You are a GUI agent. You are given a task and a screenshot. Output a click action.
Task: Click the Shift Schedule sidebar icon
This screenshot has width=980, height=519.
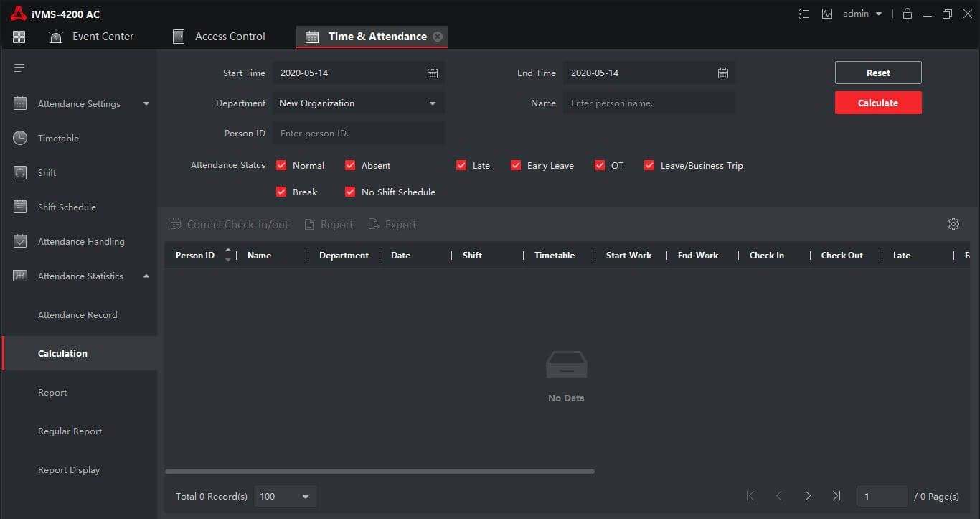pos(20,207)
